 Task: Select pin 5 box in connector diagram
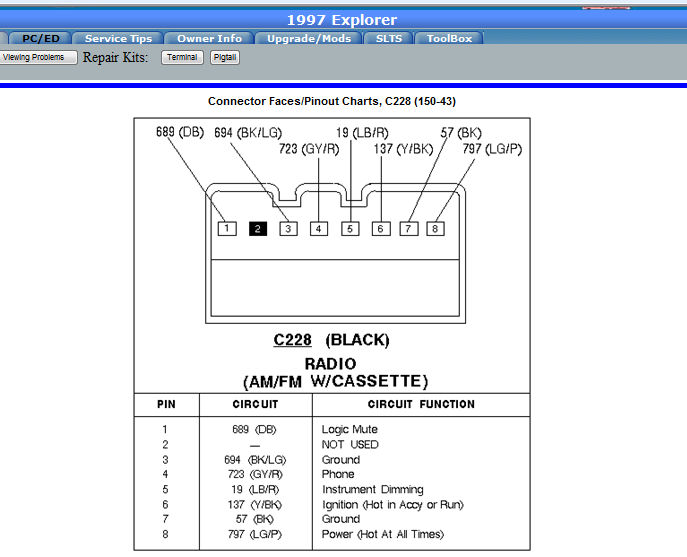click(350, 228)
